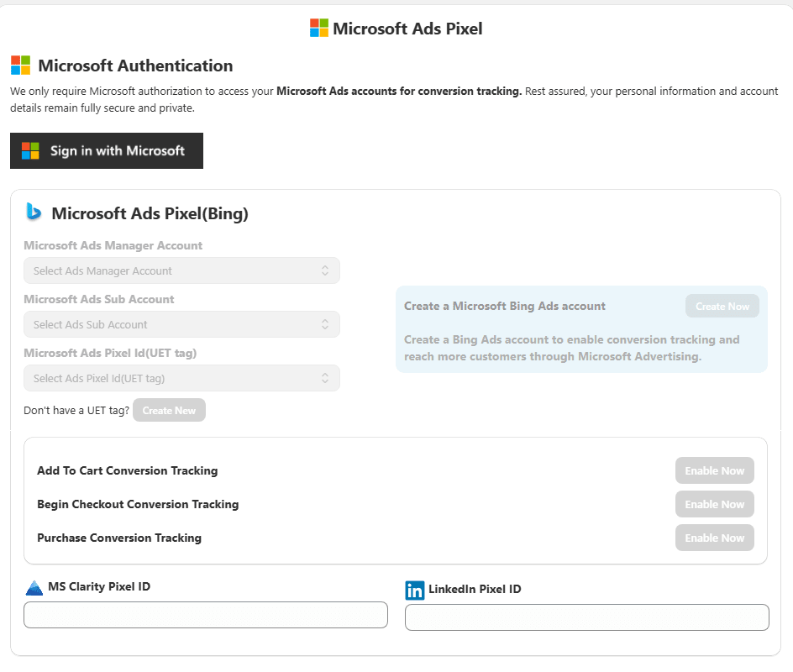This screenshot has height=672, width=793.
Task: Click the MS Clarity Pixel ID label
Action: click(99, 586)
